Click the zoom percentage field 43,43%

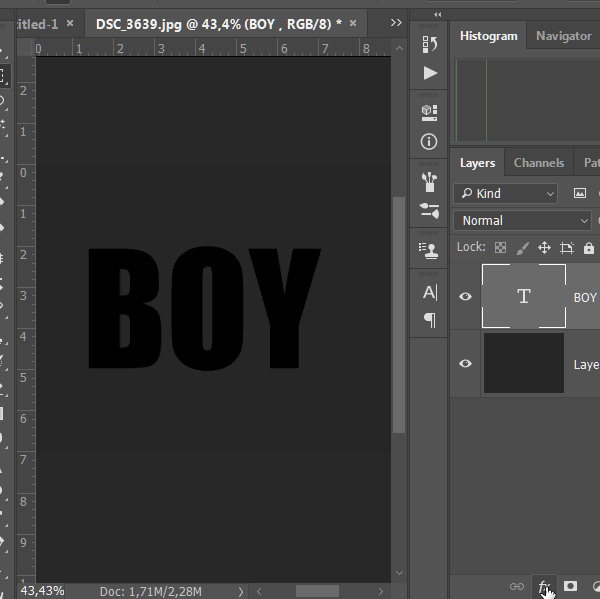pyautogui.click(x=42, y=591)
